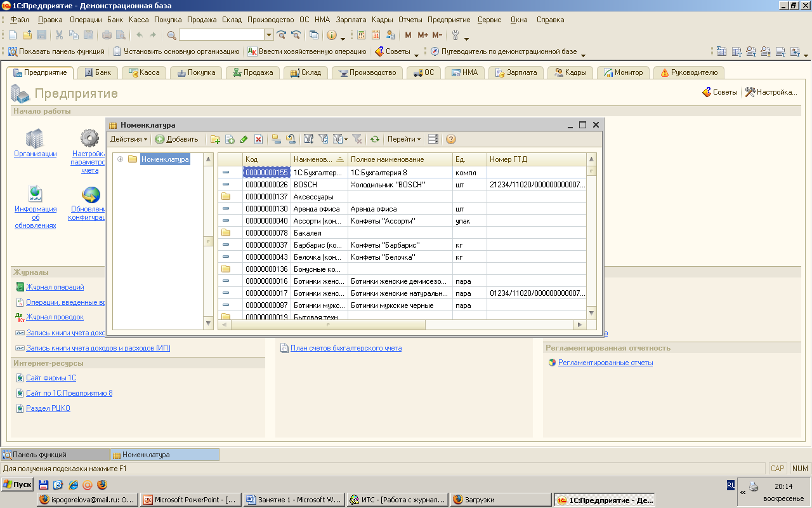812x508 pixels.
Task: Open help for the Номенклатура window
Action: click(x=451, y=139)
